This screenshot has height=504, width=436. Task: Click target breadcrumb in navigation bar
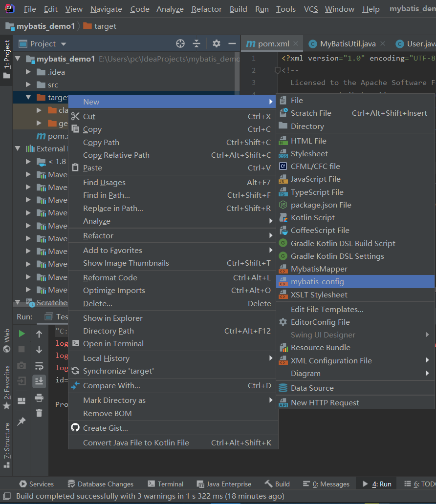(x=100, y=26)
